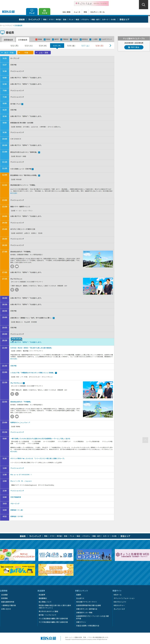The width and height of the screenshot is (150, 644).
Task: Open スポーツ in top navigation bar
Action: pos(105,20)
